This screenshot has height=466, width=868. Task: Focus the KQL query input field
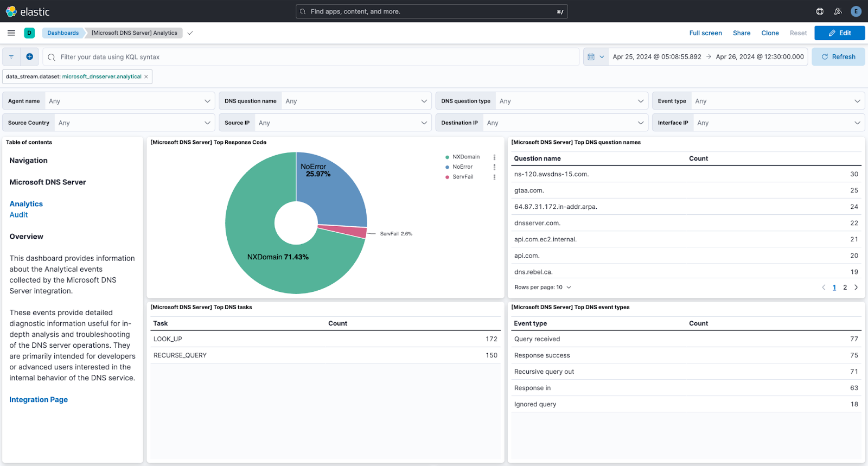311,57
